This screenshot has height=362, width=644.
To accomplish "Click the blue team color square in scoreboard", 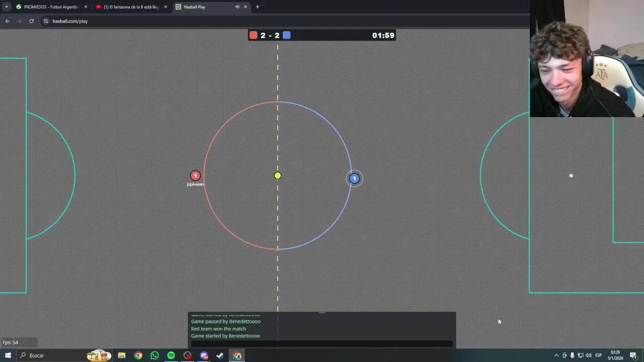I will click(287, 35).
